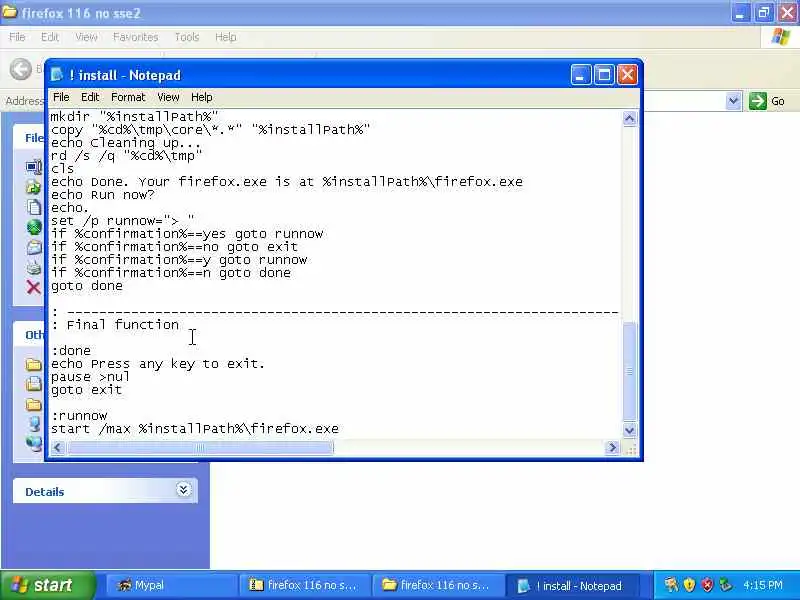Screen dimensions: 800x600
Task: Switch to first firefox 116 taskbar button
Action: click(x=305, y=585)
